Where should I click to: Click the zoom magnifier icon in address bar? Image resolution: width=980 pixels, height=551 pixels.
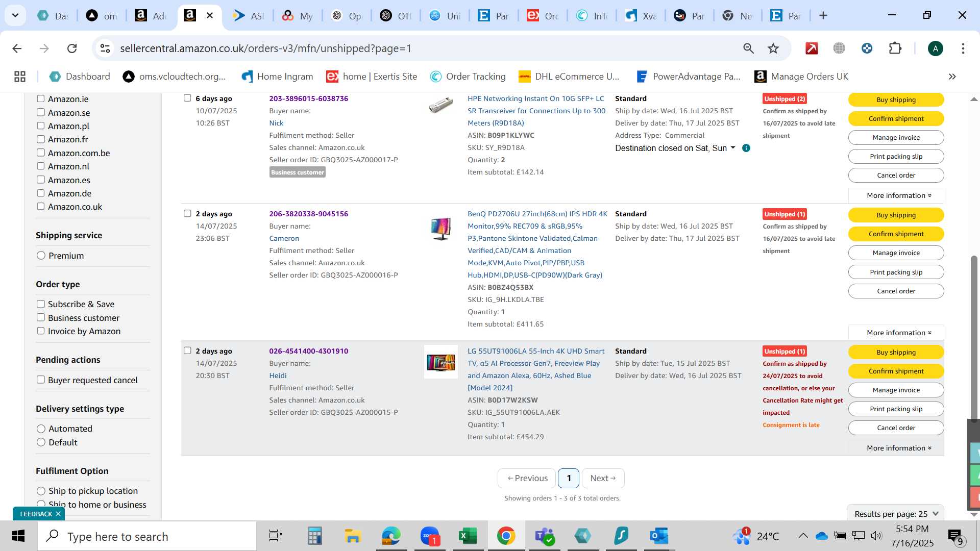pyautogui.click(x=748, y=48)
